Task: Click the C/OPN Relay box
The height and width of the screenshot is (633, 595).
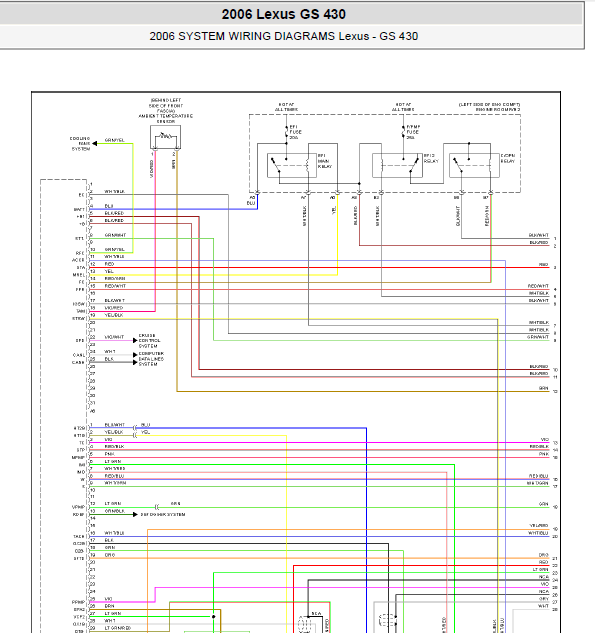Action: point(474,166)
